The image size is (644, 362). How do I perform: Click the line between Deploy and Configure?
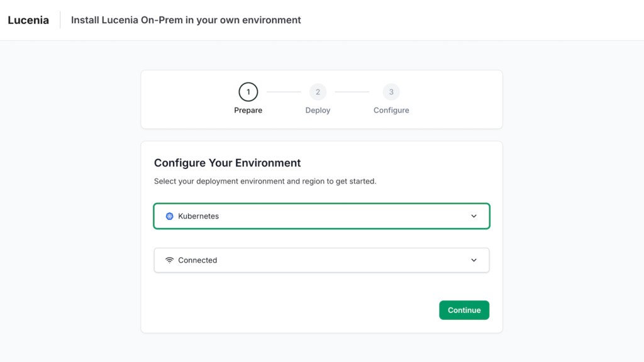[x=352, y=92]
